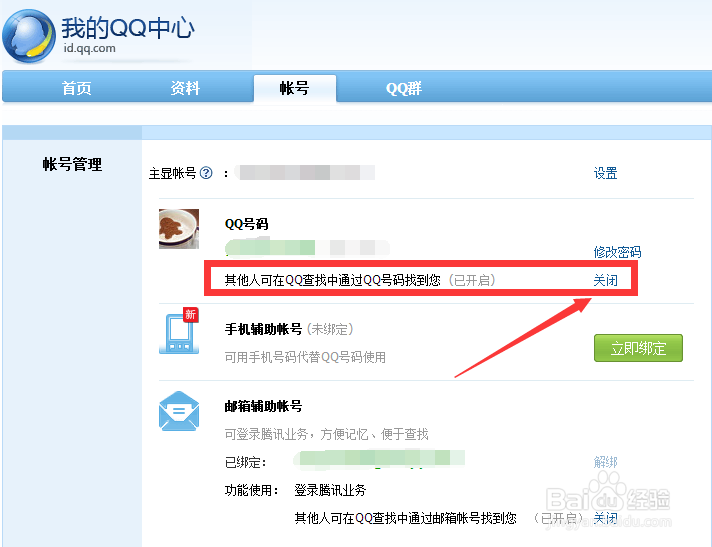This screenshot has height=547, width=712.
Task: Click the 手机辅助帐号 heading
Action: coord(263,329)
